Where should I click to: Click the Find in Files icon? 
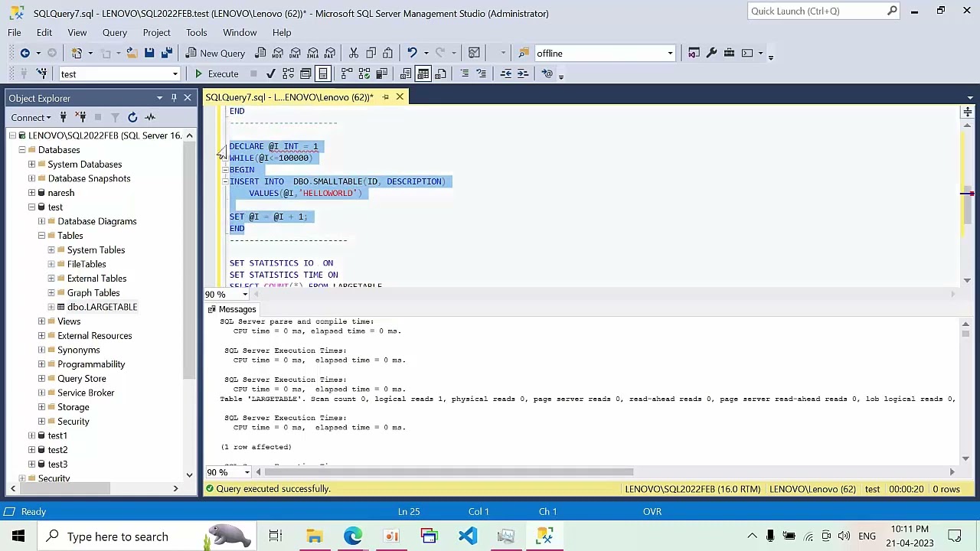[524, 53]
